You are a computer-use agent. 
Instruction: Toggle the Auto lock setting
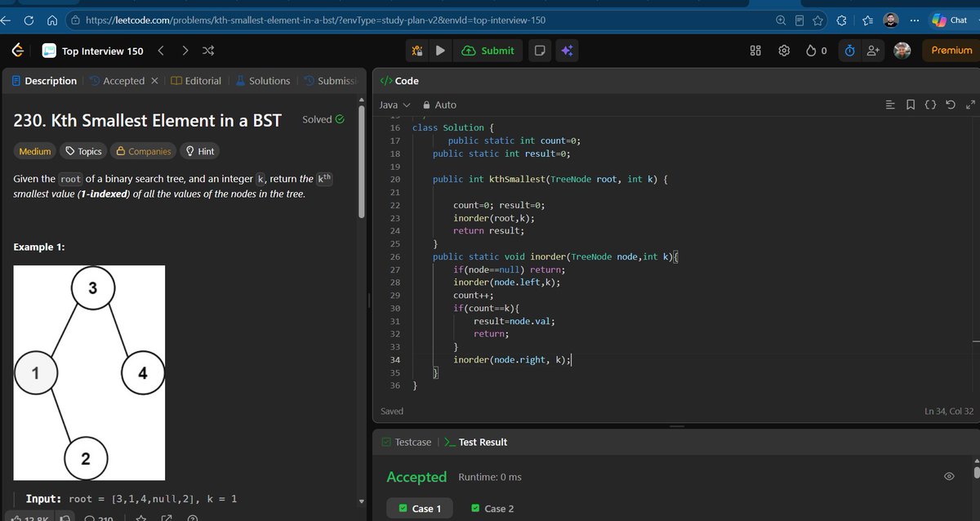pos(439,105)
